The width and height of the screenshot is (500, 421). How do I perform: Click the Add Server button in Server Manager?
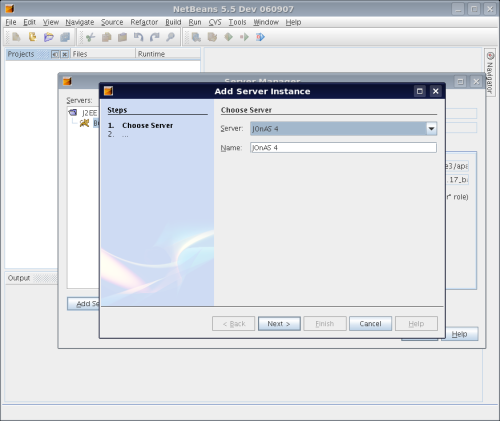83,304
